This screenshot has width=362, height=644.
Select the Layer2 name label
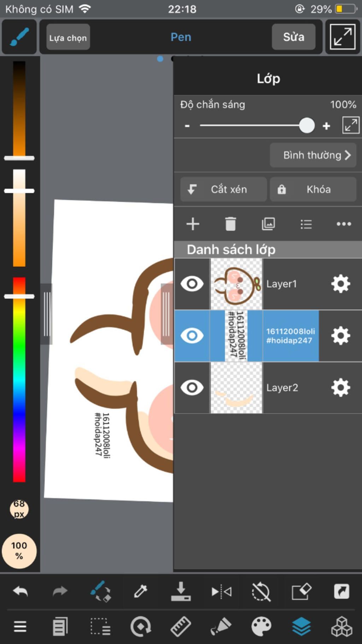(x=282, y=387)
